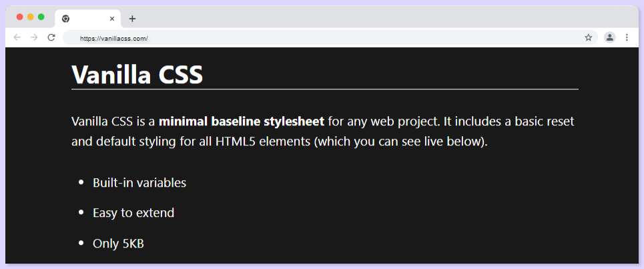Screen dimensions: 644x269
Task: Click the red close window button
Action: 20,17
